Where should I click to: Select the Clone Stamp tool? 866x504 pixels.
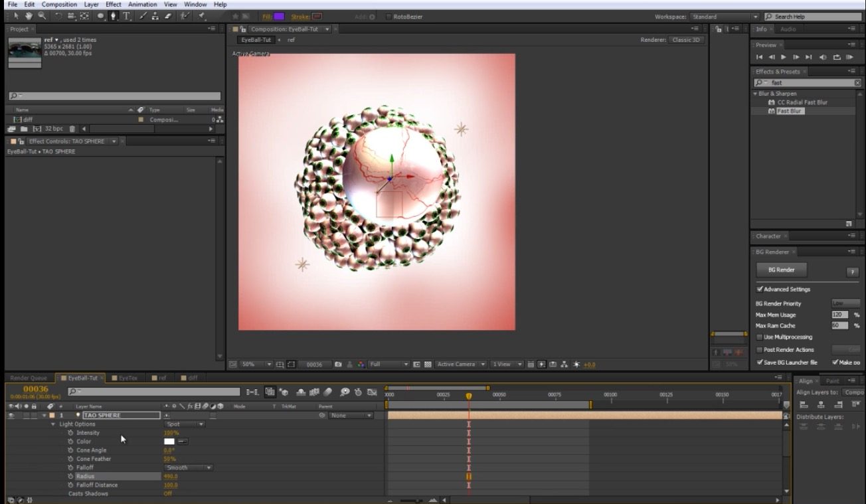pyautogui.click(x=155, y=16)
